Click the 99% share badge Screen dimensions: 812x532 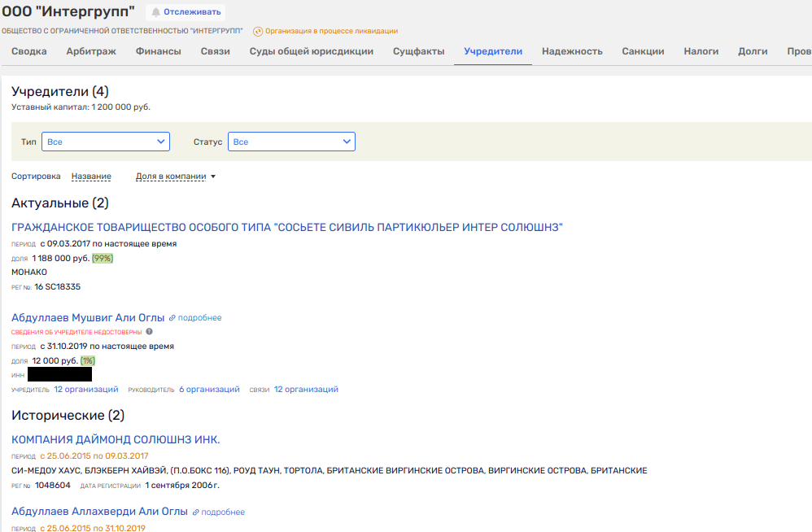pyautogui.click(x=103, y=258)
